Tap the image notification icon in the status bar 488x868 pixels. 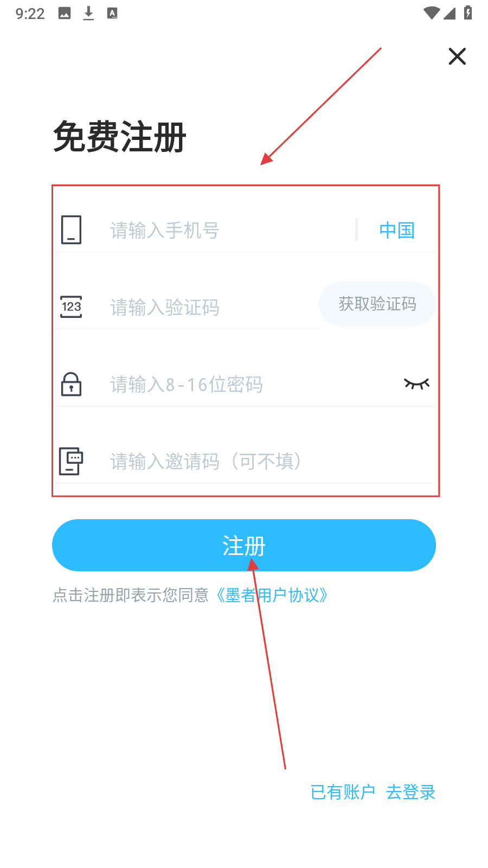[x=65, y=14]
